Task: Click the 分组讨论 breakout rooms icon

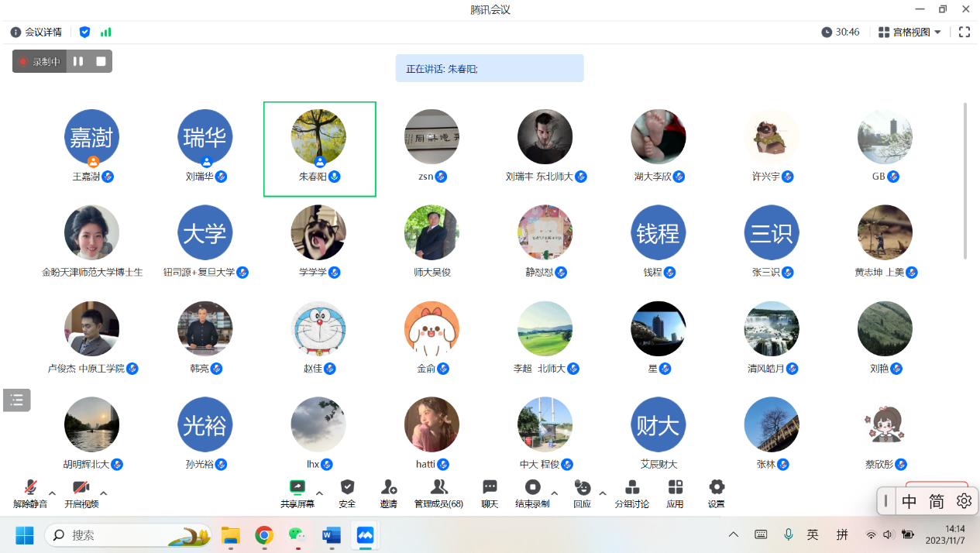Action: pos(632,488)
